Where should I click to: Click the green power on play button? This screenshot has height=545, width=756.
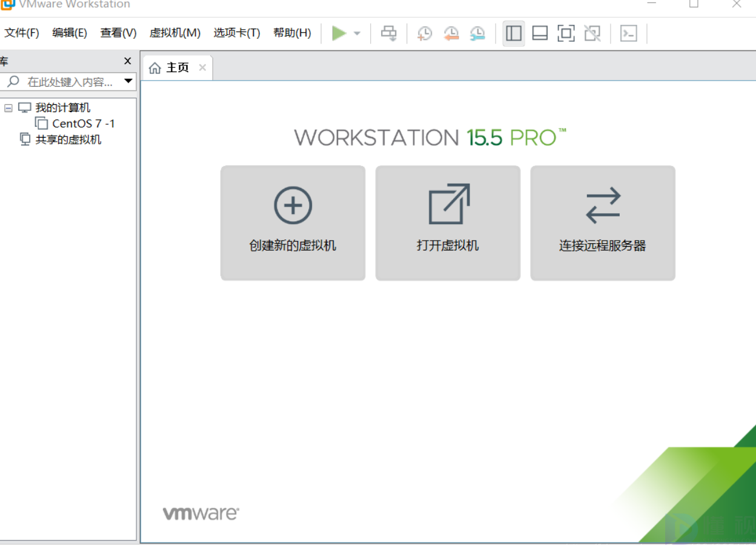click(339, 33)
